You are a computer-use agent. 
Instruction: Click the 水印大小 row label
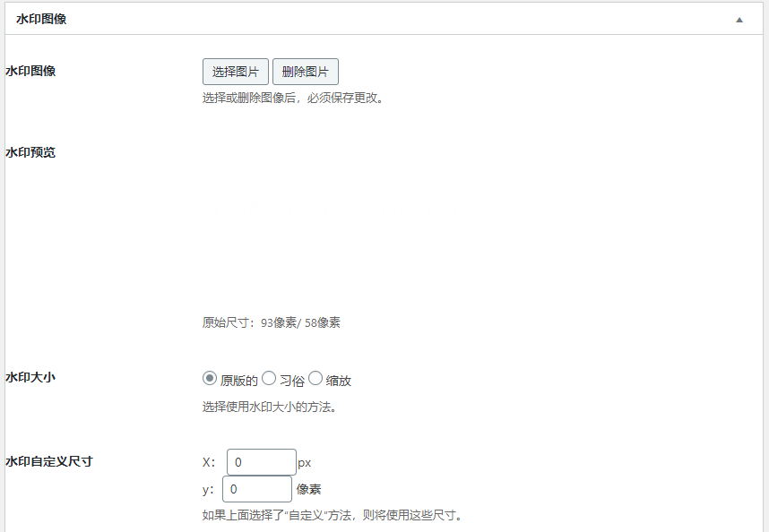pos(30,378)
